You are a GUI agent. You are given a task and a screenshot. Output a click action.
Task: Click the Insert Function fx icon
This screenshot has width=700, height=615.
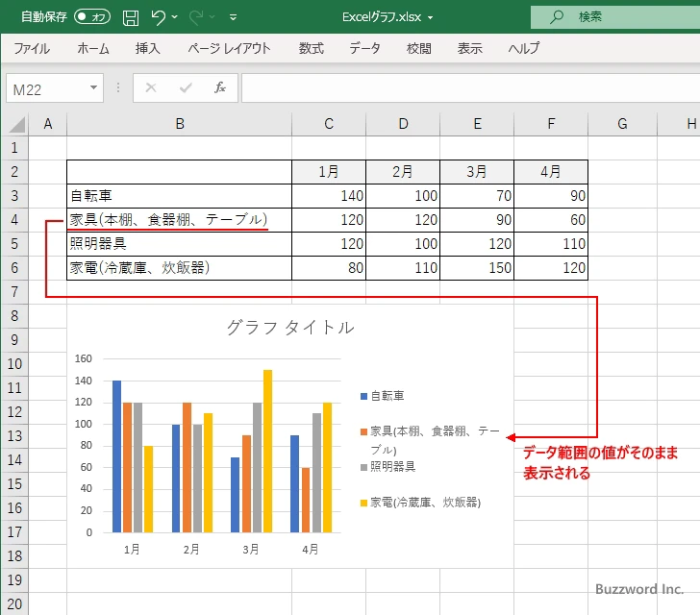point(220,87)
